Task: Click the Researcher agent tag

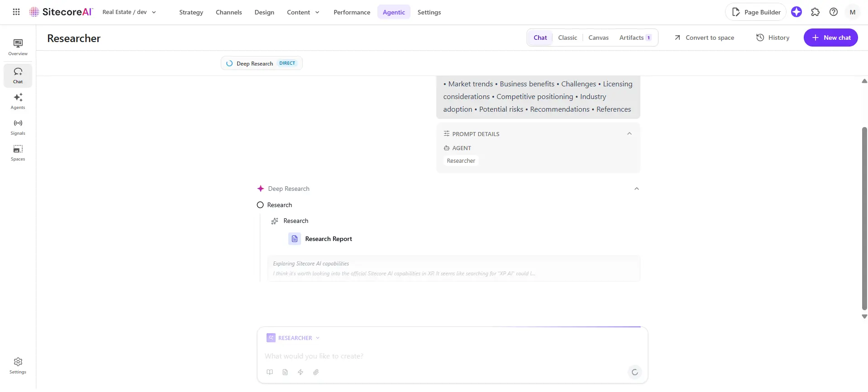Action: tap(461, 161)
